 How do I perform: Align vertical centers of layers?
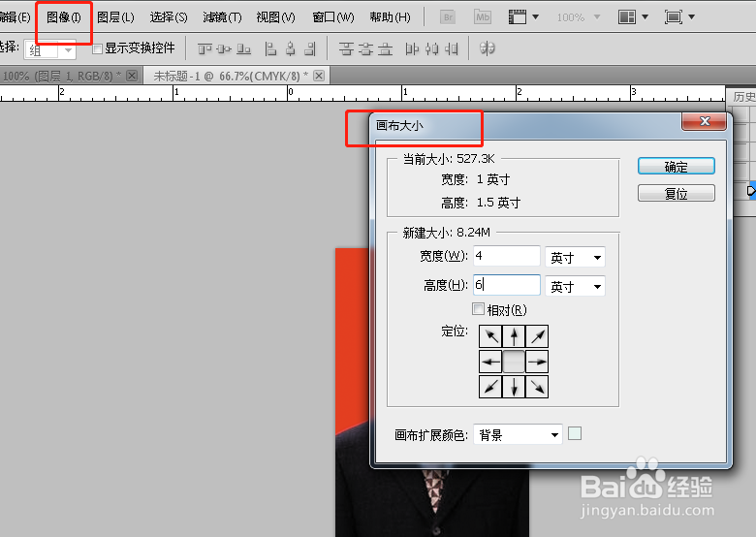[x=224, y=48]
